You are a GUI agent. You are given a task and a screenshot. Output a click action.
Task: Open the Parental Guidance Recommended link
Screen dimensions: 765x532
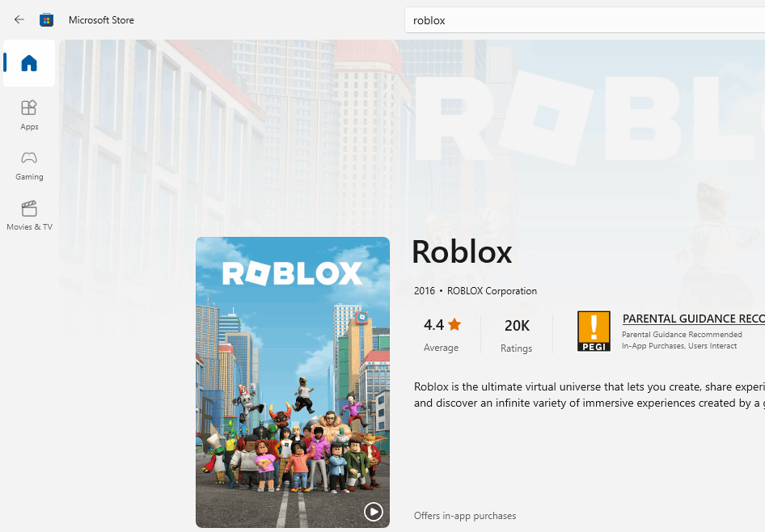click(693, 319)
